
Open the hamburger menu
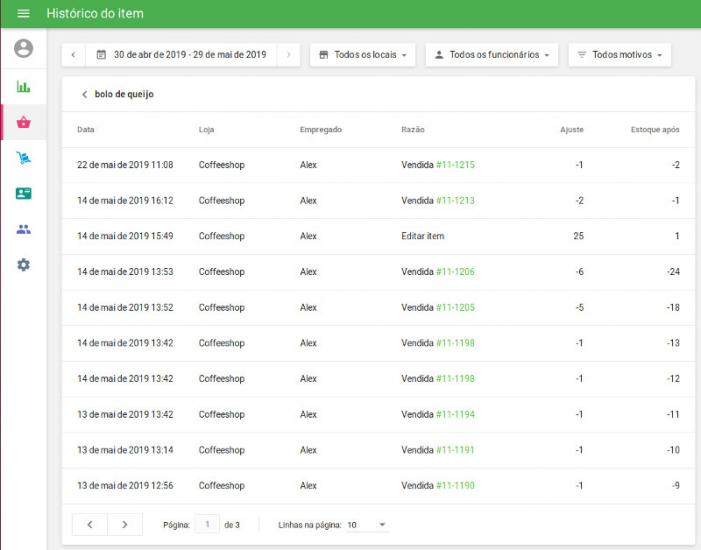point(23,14)
